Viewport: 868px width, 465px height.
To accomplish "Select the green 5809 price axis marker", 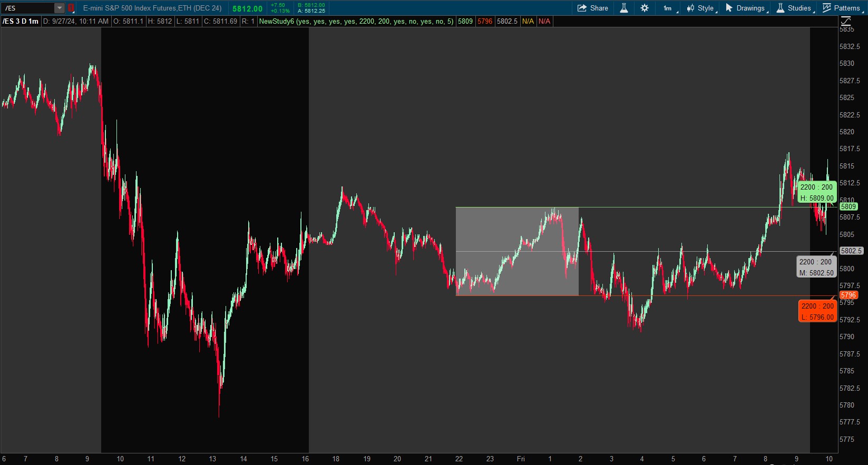I will (848, 206).
